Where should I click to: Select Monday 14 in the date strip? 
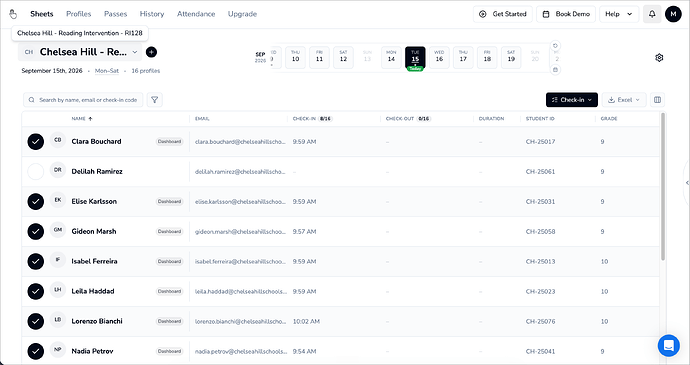[391, 57]
